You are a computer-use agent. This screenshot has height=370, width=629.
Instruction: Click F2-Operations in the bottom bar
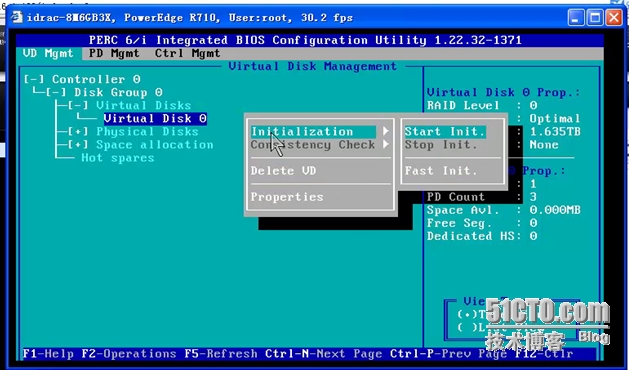(129, 354)
